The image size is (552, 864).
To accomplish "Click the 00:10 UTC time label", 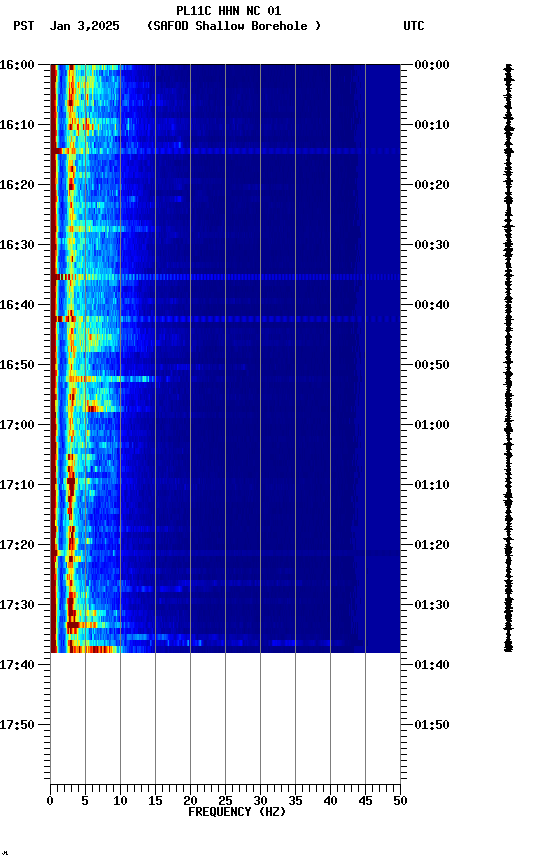I will (x=432, y=125).
